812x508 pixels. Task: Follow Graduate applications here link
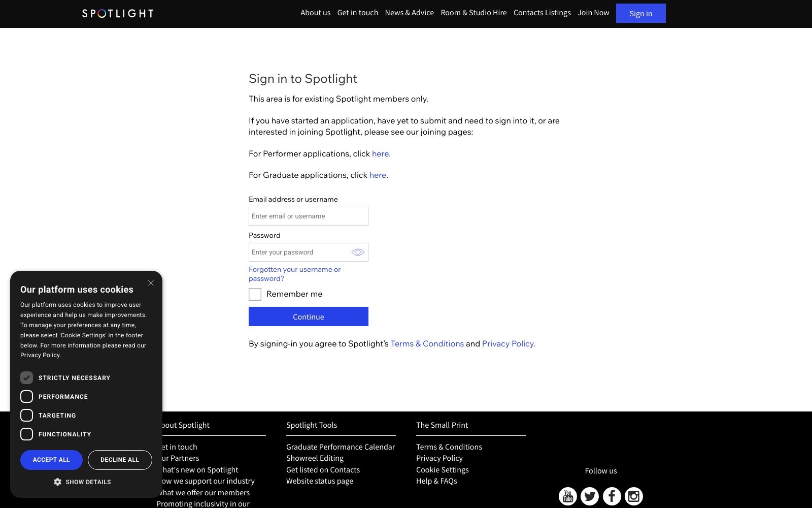[378, 175]
